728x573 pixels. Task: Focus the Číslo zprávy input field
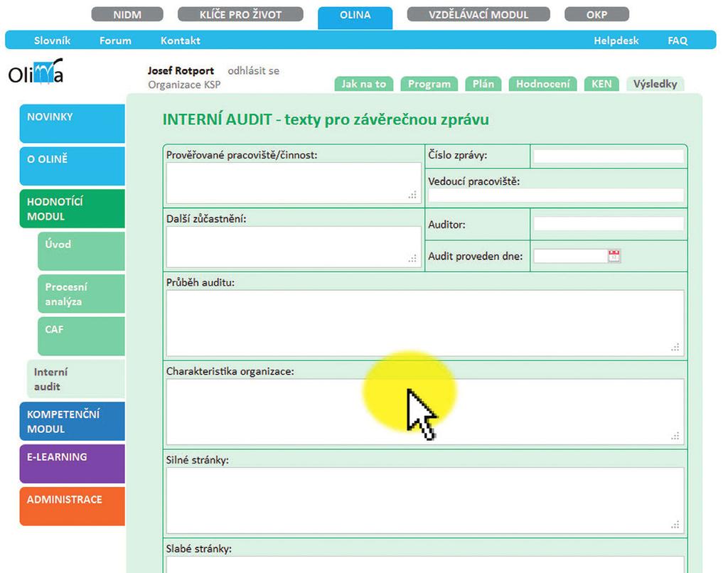coord(609,156)
